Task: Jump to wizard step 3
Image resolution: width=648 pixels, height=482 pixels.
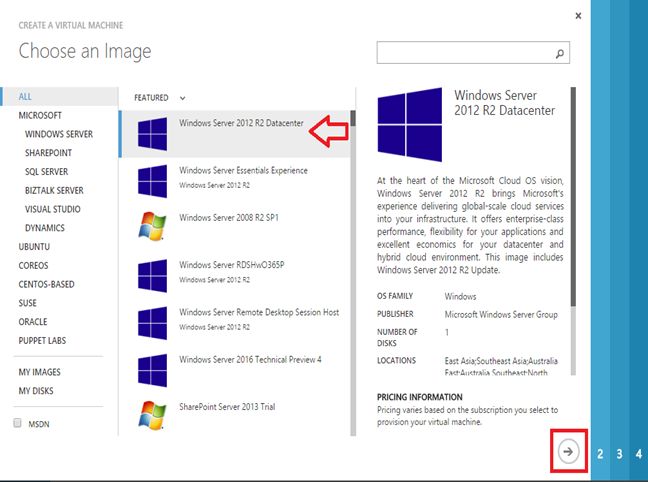Action: (x=619, y=454)
